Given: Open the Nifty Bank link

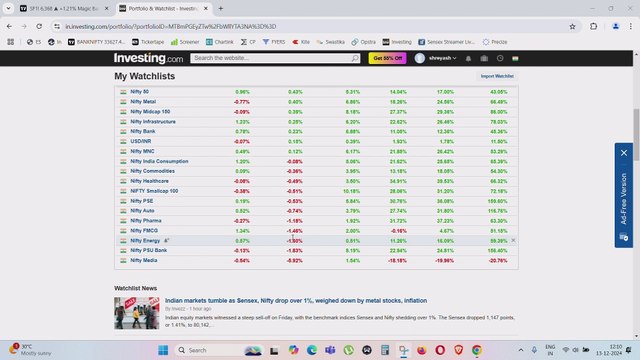Looking at the screenshot, I should click(143, 131).
